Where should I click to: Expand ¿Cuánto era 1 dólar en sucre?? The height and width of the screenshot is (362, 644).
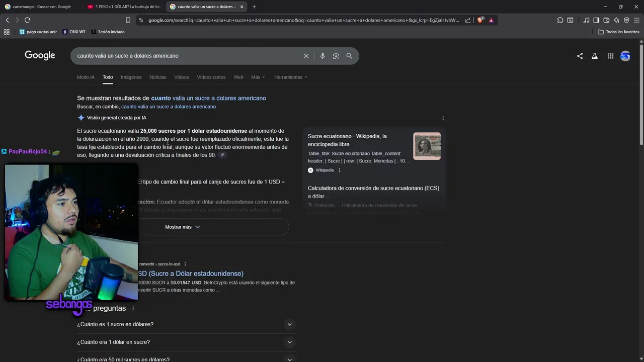(186, 342)
